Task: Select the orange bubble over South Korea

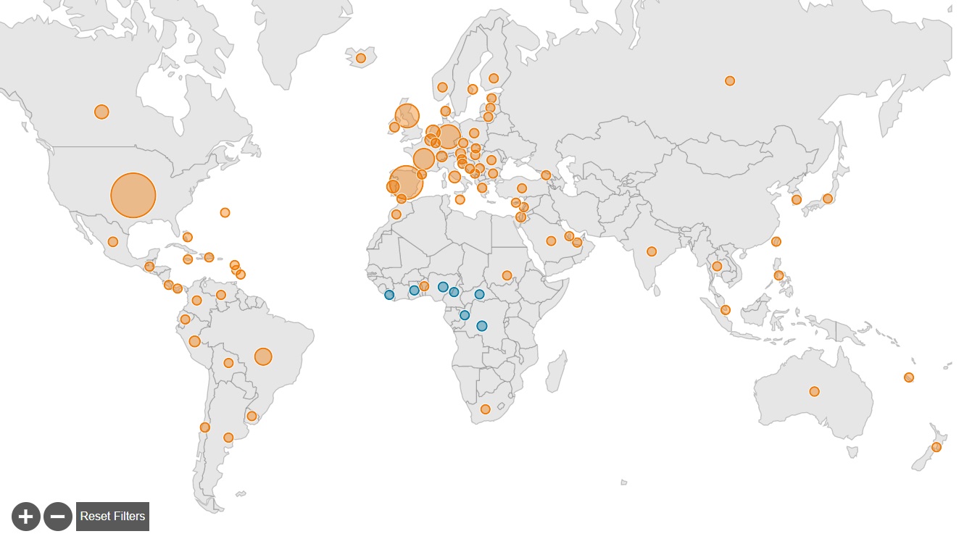Action: coord(797,199)
